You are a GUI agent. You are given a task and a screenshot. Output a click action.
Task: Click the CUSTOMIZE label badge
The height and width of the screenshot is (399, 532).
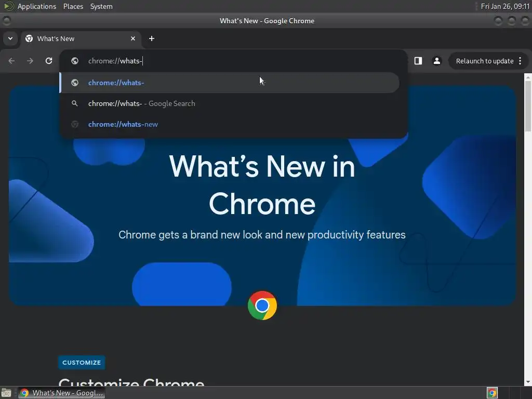pos(82,362)
